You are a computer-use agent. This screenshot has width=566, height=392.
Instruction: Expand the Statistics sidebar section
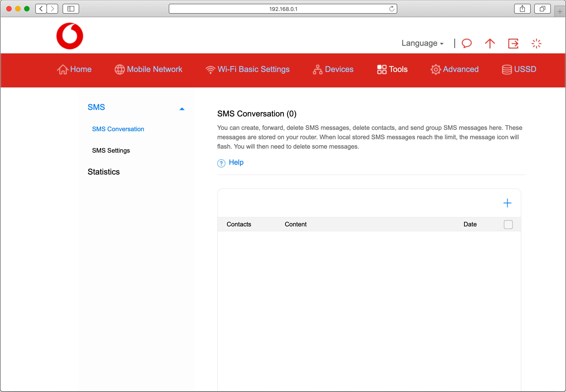pos(103,172)
